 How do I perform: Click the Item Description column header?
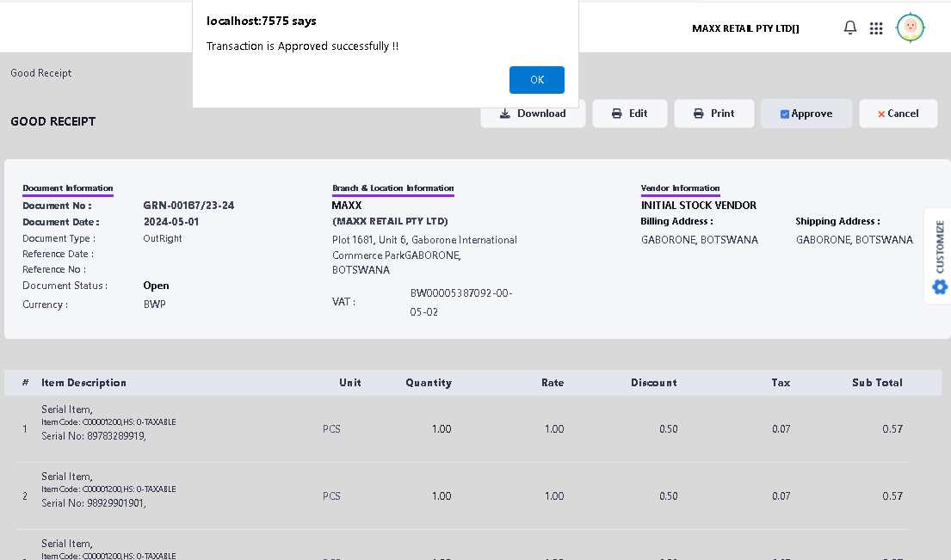84,383
